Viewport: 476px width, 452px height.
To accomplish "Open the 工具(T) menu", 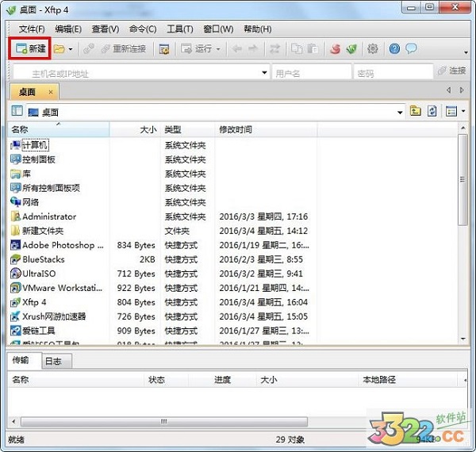I will [x=180, y=29].
